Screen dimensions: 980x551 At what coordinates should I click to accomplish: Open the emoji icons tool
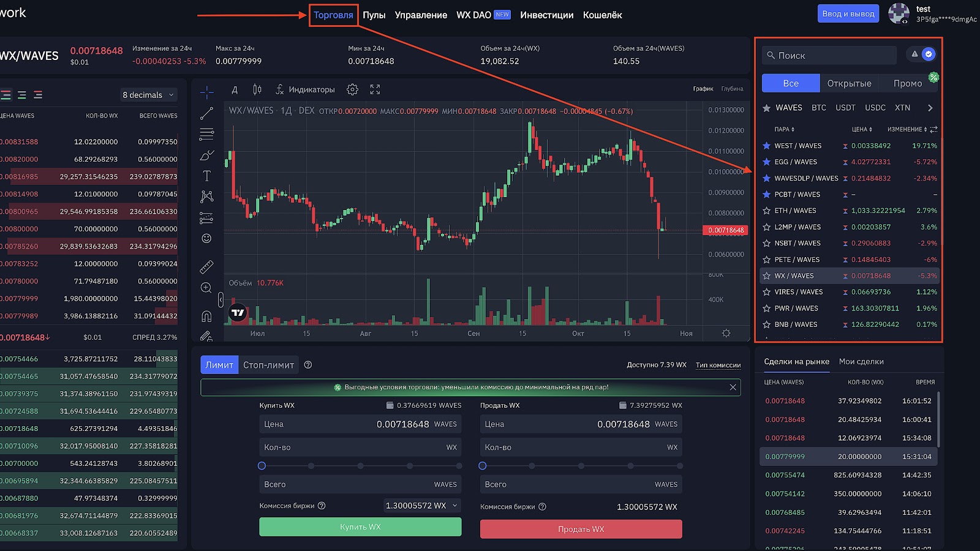coord(207,238)
